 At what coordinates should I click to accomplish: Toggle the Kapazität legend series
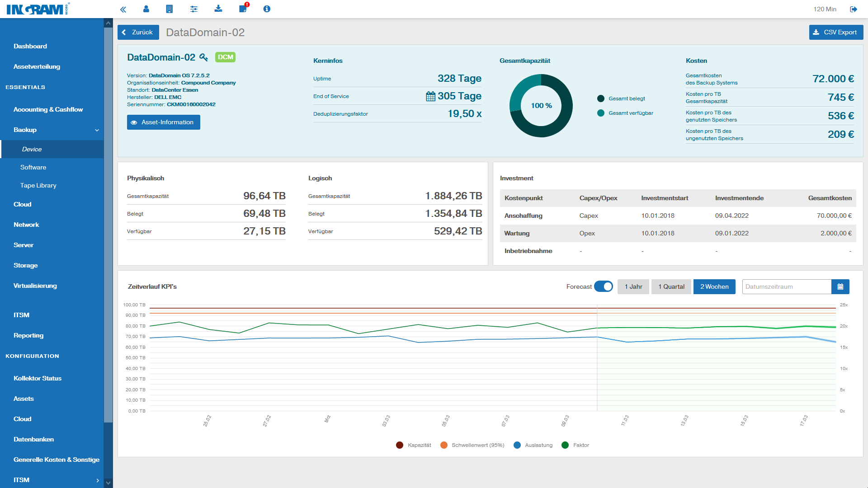coord(414,445)
